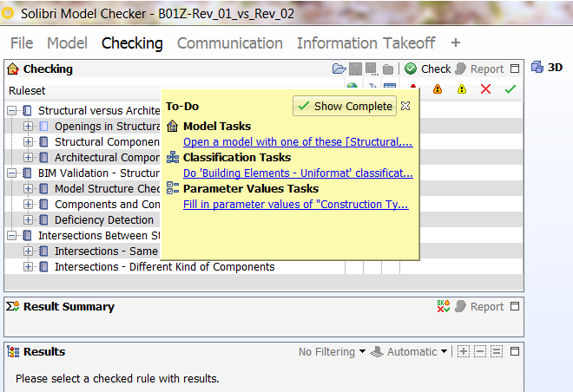
Task: Close the To-Do popup
Action: pos(405,106)
